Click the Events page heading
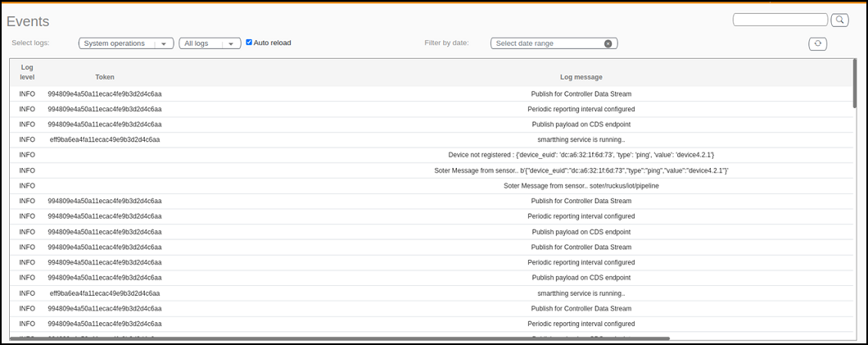The width and height of the screenshot is (868, 345). click(28, 21)
